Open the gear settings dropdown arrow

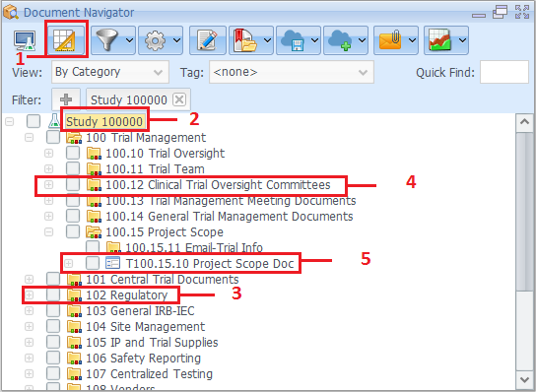(x=176, y=40)
